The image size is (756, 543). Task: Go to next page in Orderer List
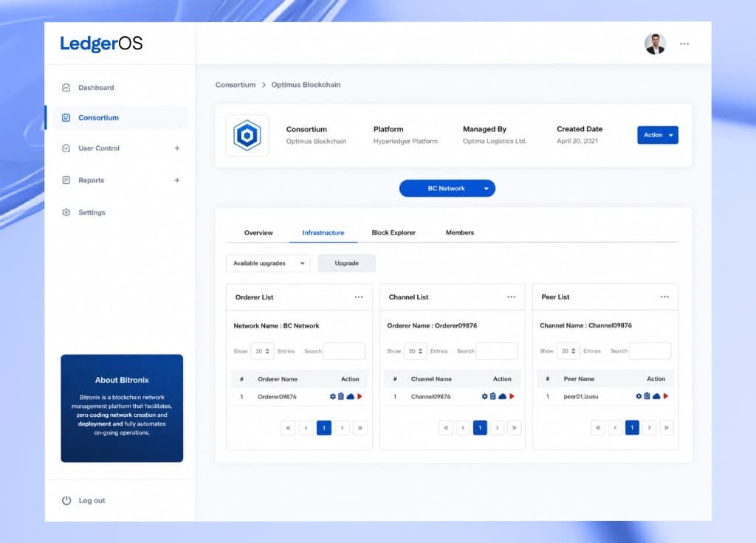pos(343,428)
